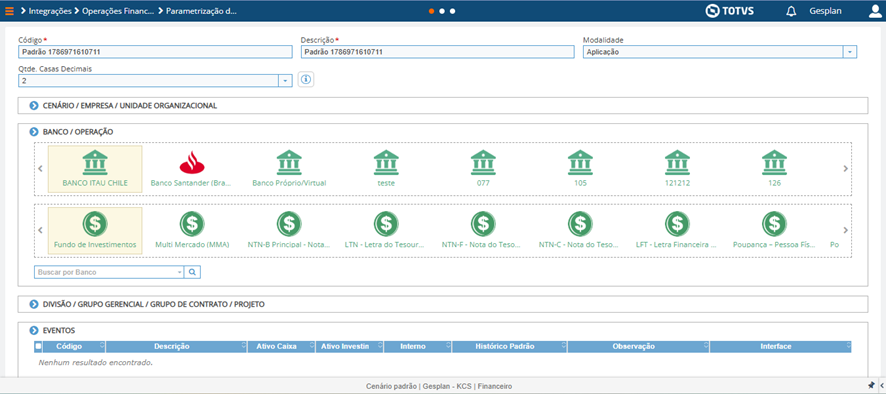Search banks with magnifier button

tap(192, 272)
